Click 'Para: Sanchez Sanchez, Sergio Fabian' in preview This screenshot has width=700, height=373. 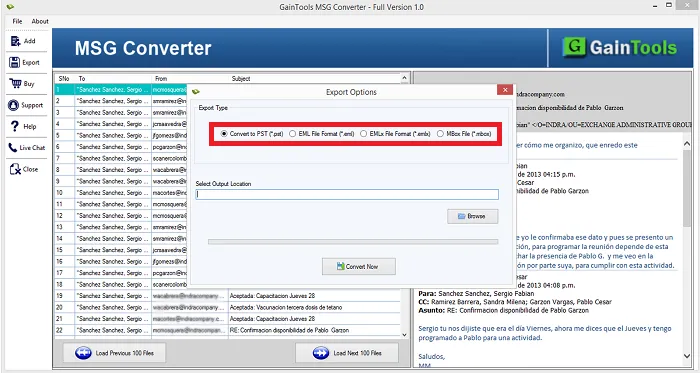pos(476,294)
